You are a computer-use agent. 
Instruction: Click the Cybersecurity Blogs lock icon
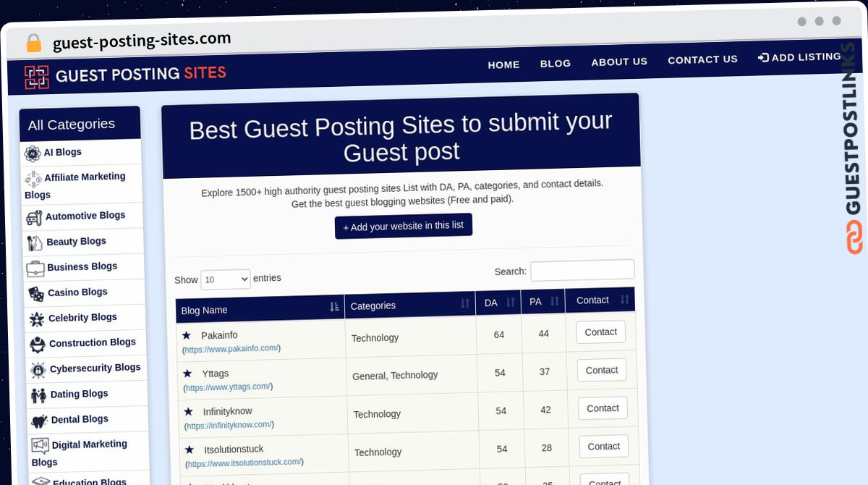pos(38,371)
